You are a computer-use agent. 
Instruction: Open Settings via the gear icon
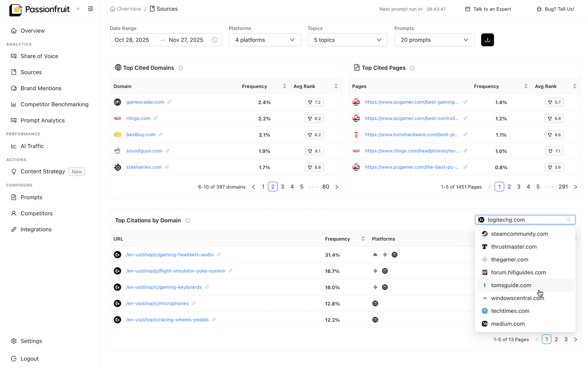(x=14, y=341)
